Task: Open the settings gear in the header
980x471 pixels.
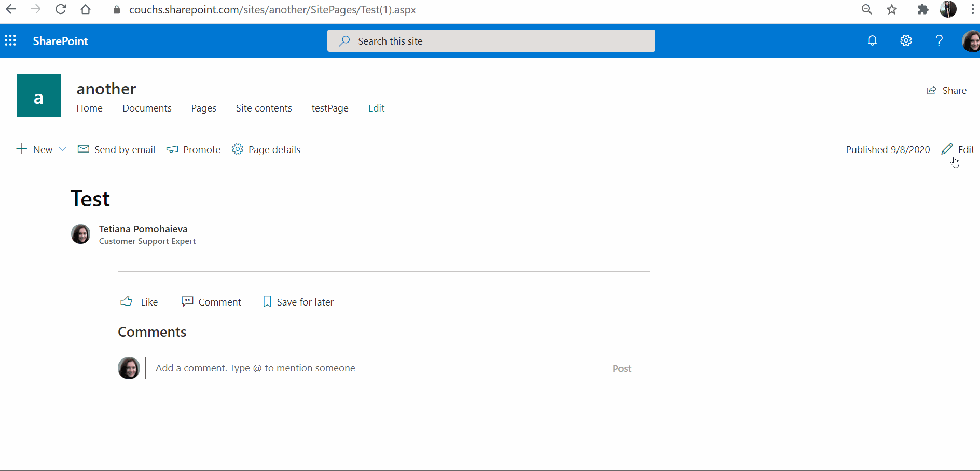Action: click(x=906, y=40)
